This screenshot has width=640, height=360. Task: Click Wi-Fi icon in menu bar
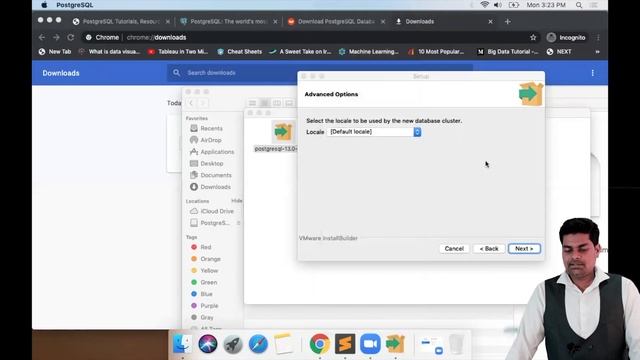484,5
